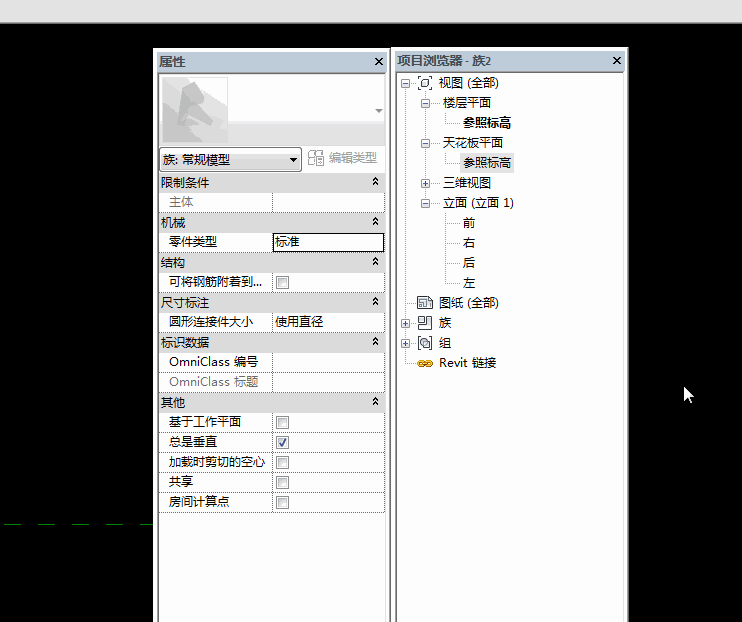Image resolution: width=742 pixels, height=622 pixels.
Task: Collapse the 限制条件 properties section
Action: [x=375, y=182]
